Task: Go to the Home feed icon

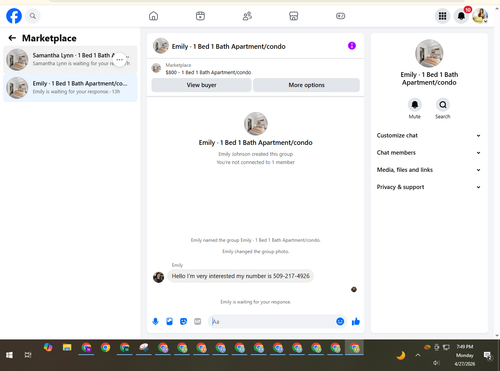Action: [x=153, y=16]
